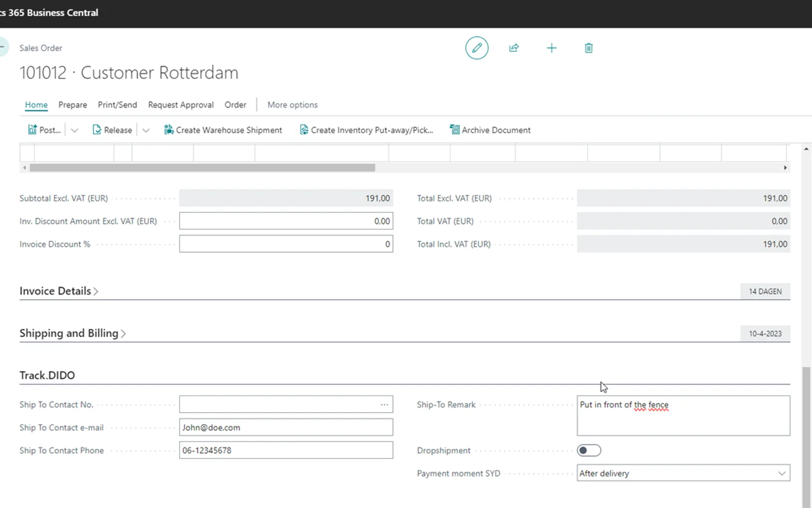Click Create Warehouse Shipment action
Viewport: 812px width, 508px height.
pos(223,130)
